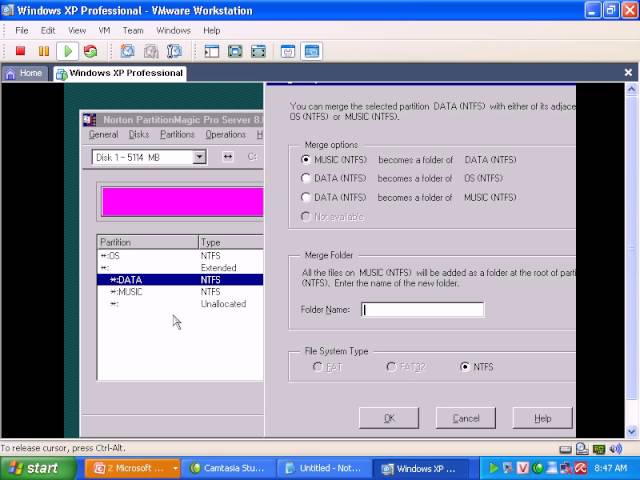Select the OS partition row
This screenshot has width=640, height=480.
click(x=180, y=256)
